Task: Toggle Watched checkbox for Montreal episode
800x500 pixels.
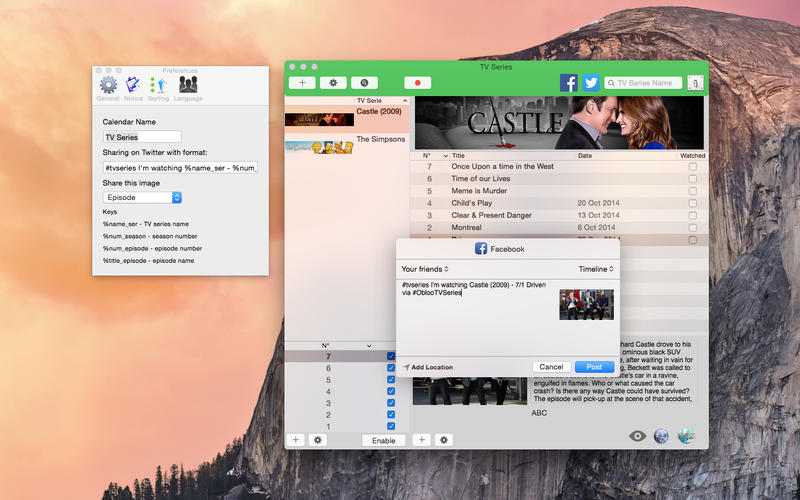Action: (x=692, y=227)
